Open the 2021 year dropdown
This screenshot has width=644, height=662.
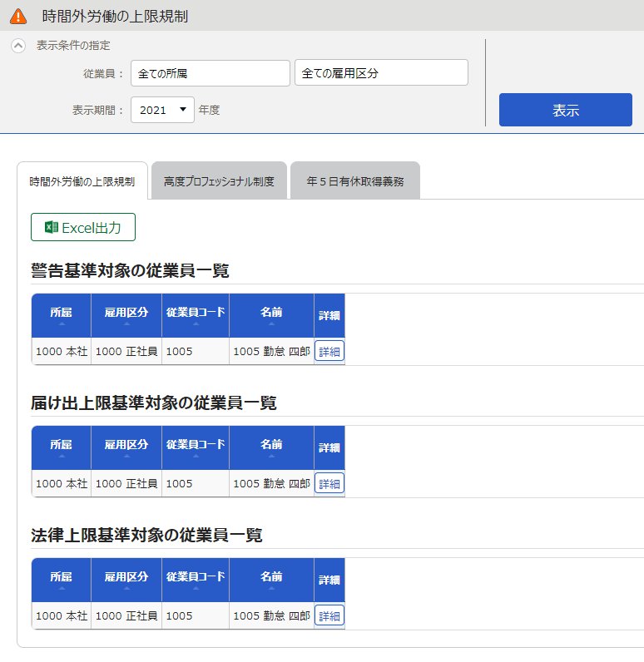(x=162, y=110)
